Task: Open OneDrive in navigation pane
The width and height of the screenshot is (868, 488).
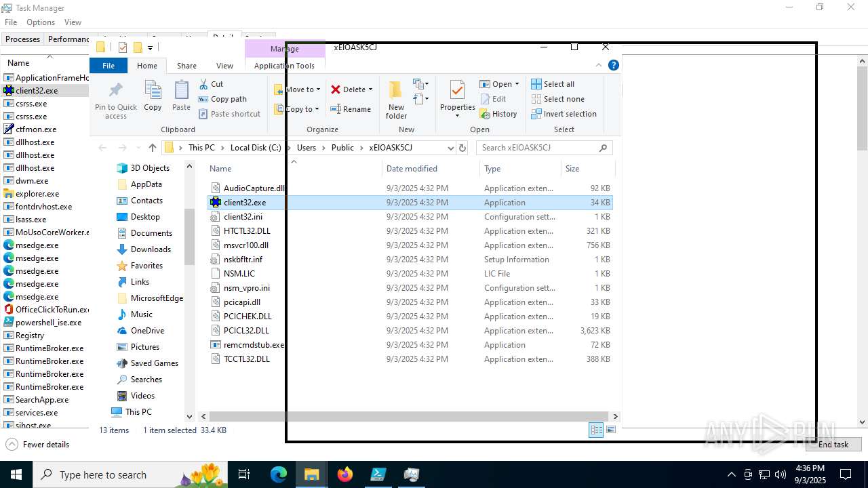Action: point(147,331)
